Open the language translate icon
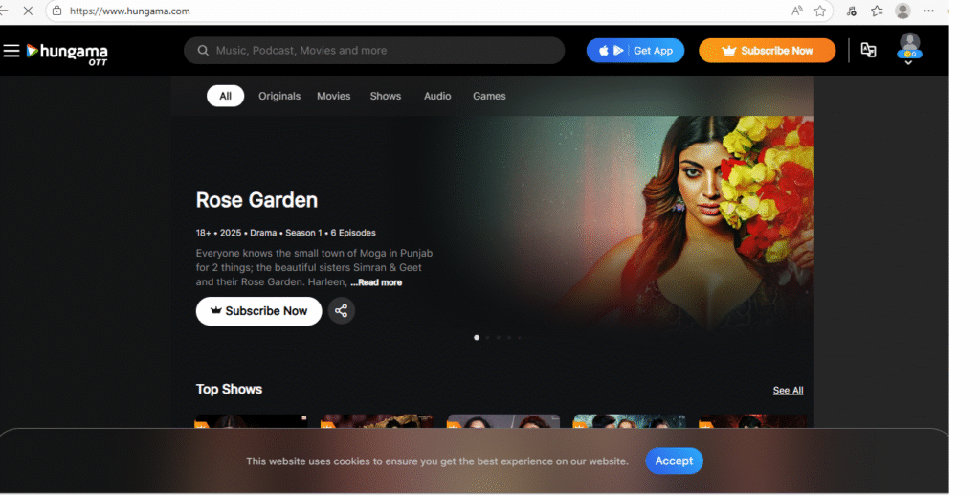The height and width of the screenshot is (495, 980). point(868,50)
